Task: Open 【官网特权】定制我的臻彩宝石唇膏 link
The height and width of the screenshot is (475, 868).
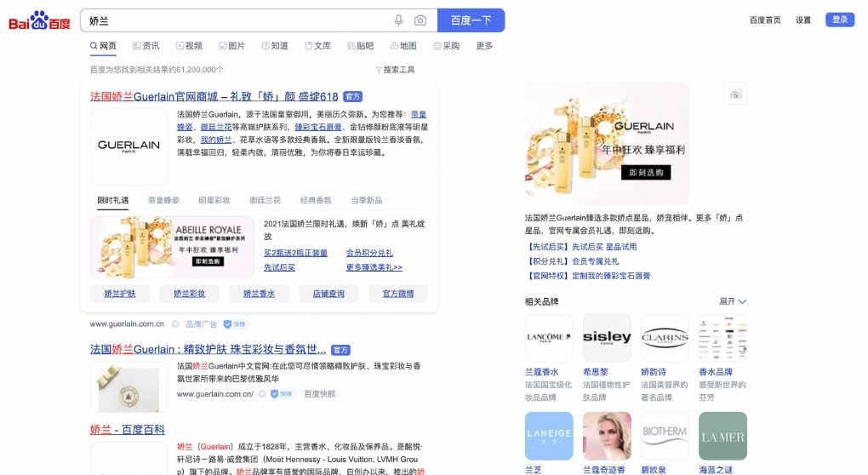Action: pos(587,276)
